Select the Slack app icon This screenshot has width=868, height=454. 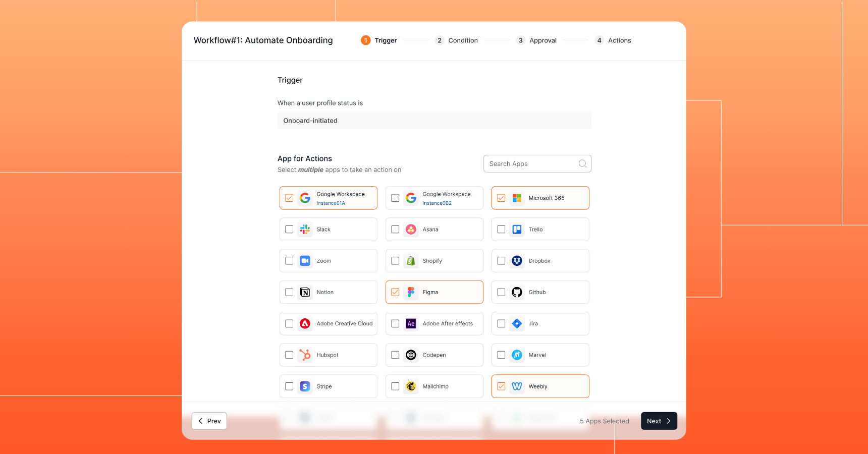pos(305,229)
